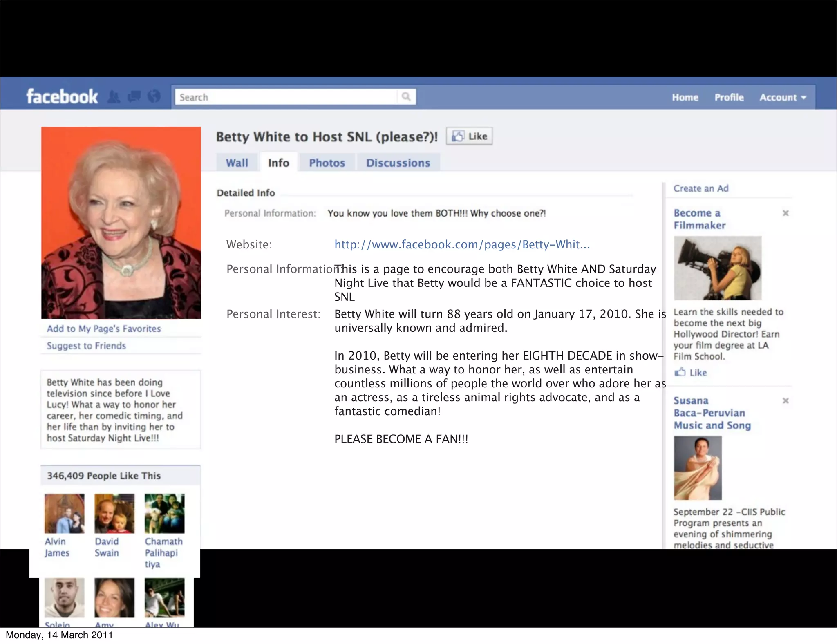
Task: Select the Info tab
Action: pyautogui.click(x=279, y=163)
